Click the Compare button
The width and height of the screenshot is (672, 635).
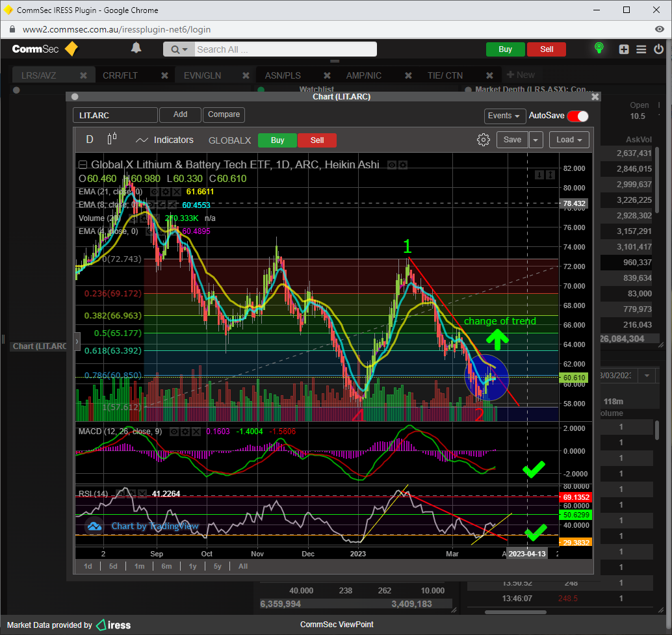[224, 115]
